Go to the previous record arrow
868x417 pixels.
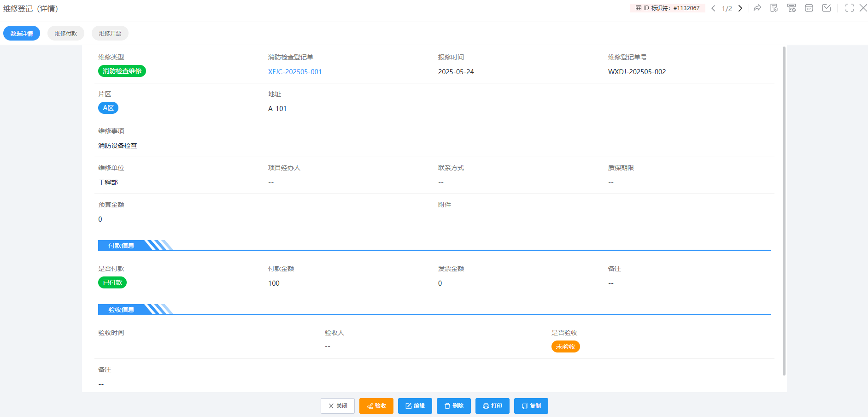click(713, 8)
